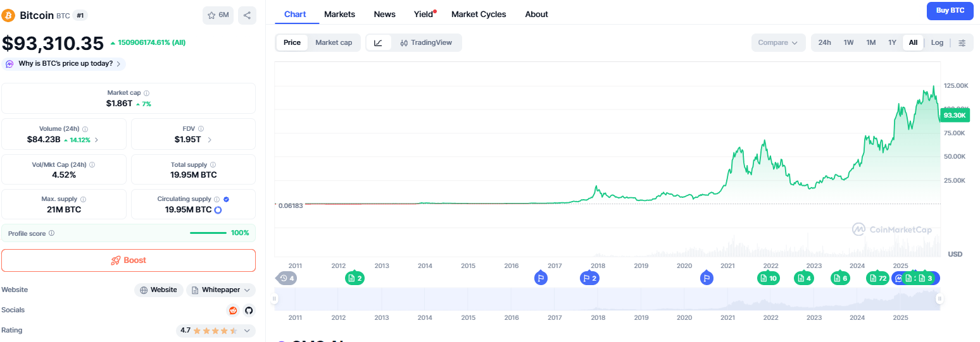The height and width of the screenshot is (342, 980).
Task: Toggle Log scale on chart
Action: [937, 42]
